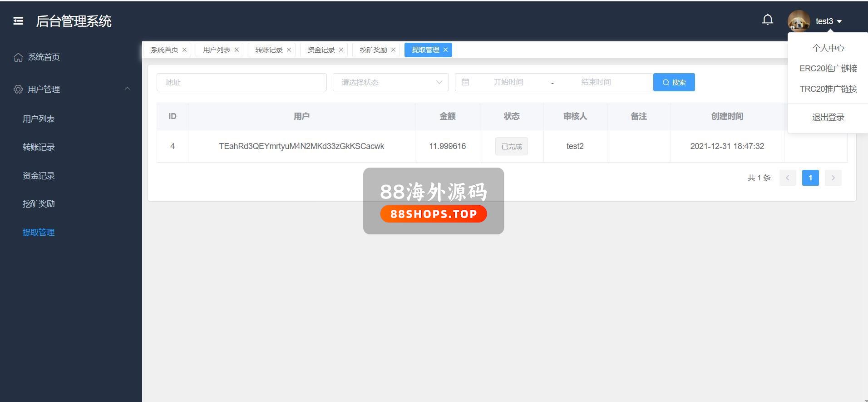
Task: Choose ERC20推广链接 in the user menu
Action: [828, 69]
